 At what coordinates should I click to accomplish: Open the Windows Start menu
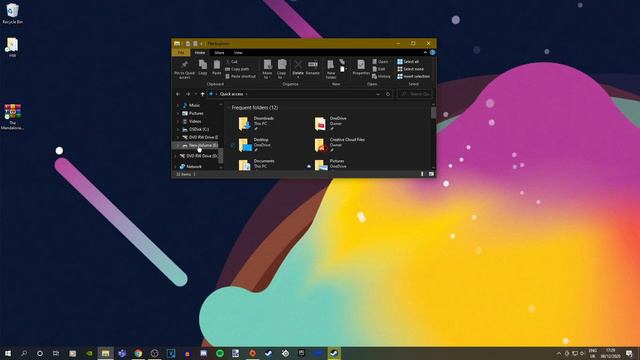pos(8,353)
